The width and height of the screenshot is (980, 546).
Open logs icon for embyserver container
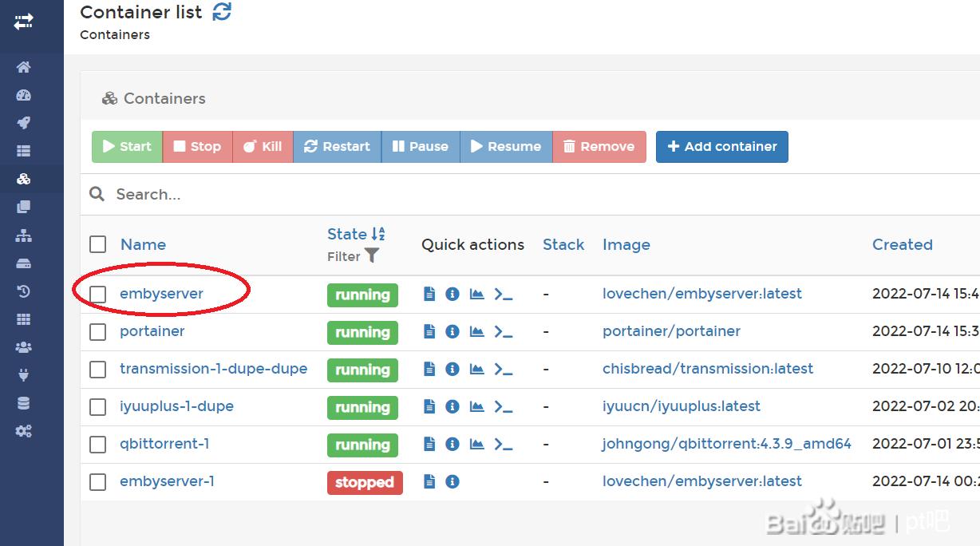coord(429,294)
